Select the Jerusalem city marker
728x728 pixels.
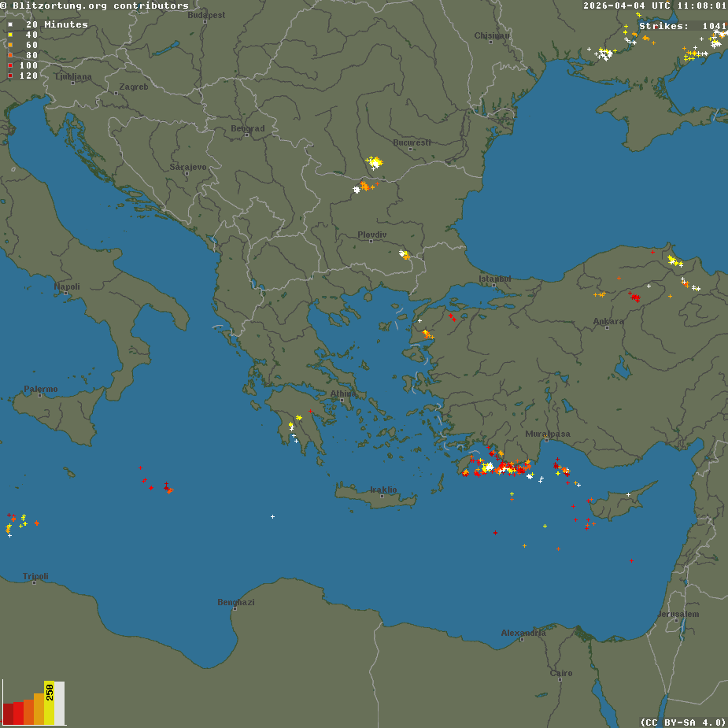[676, 620]
